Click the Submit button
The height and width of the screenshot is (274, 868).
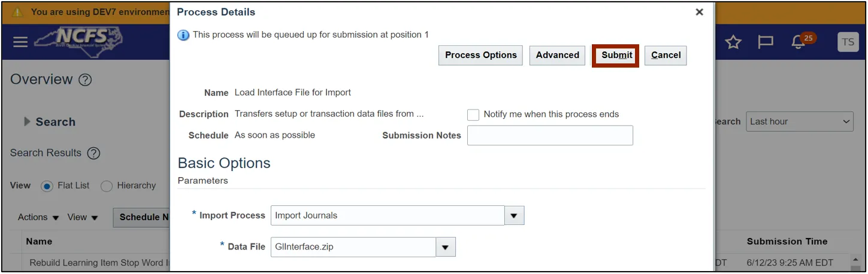[616, 56]
